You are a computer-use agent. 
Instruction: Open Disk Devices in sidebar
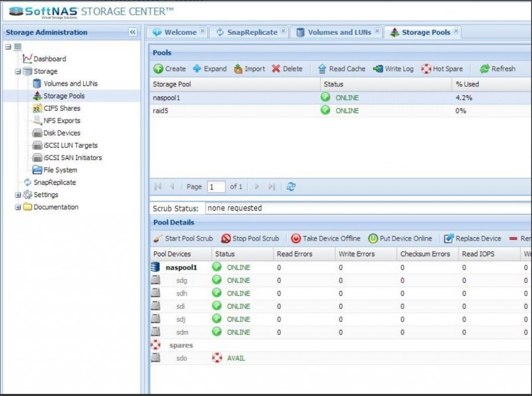tap(56, 133)
